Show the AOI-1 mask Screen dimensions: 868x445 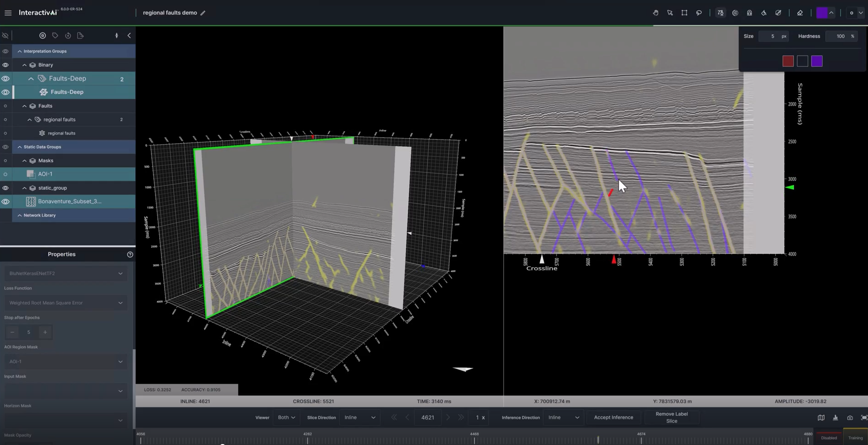(5, 174)
